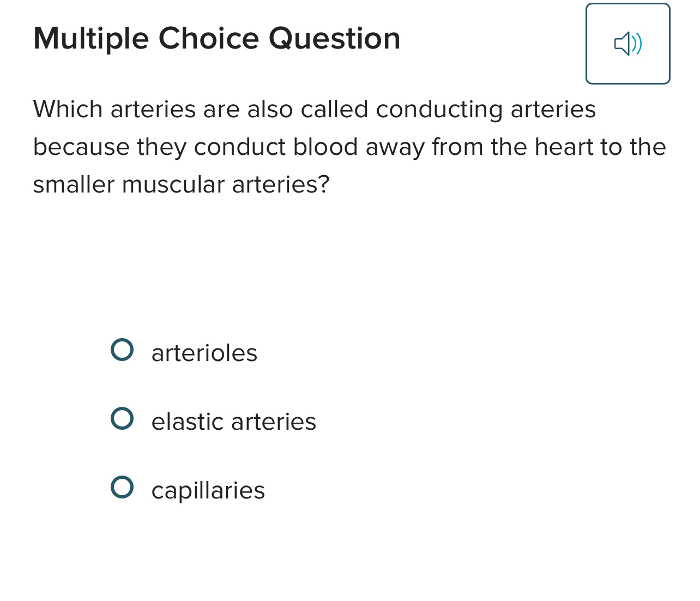Click the question text paragraph
The width and height of the screenshot is (700, 601).
pos(349,147)
